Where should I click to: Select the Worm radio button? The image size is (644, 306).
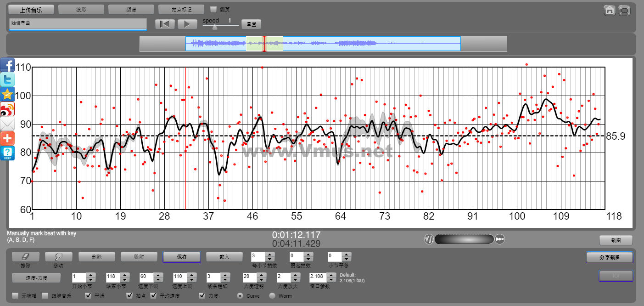point(272,295)
